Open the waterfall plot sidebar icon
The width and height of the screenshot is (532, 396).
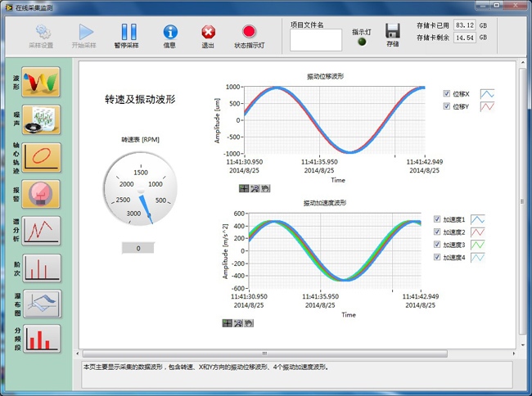[42, 304]
